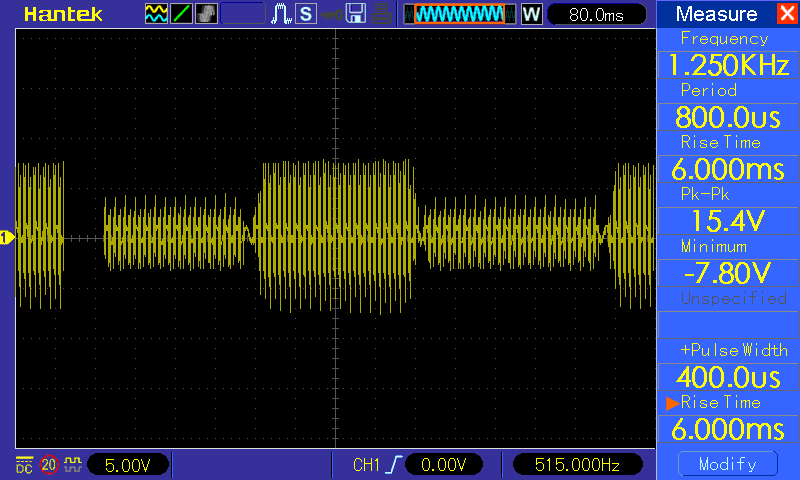Screen dimensions: 800x480
Task: Click the 515.000Hz frequency counter readout
Action: pos(577,465)
